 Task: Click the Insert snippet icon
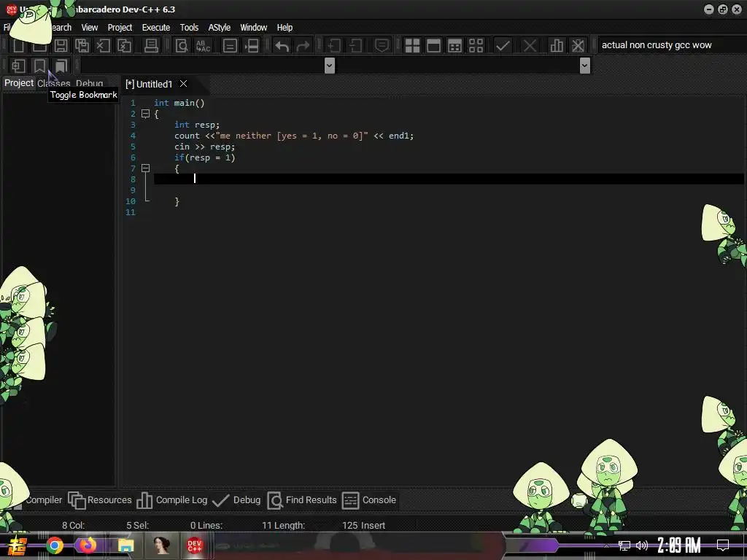tap(18, 66)
